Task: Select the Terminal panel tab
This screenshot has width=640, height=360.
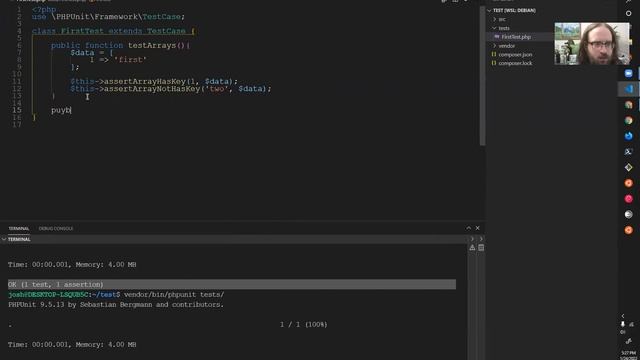Action: pyautogui.click(x=19, y=229)
